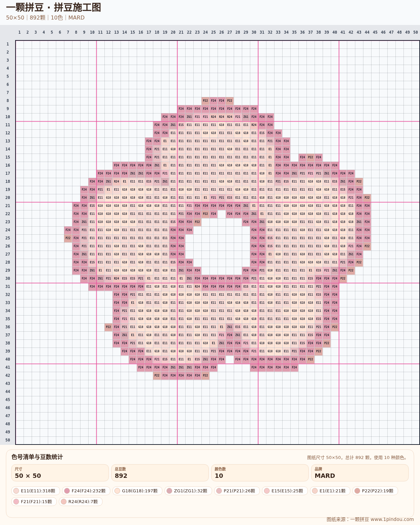This screenshot has height=525, width=420.
Task: Pick the ZG1 swatch circle in the legend
Action: pyautogui.click(x=169, y=491)
